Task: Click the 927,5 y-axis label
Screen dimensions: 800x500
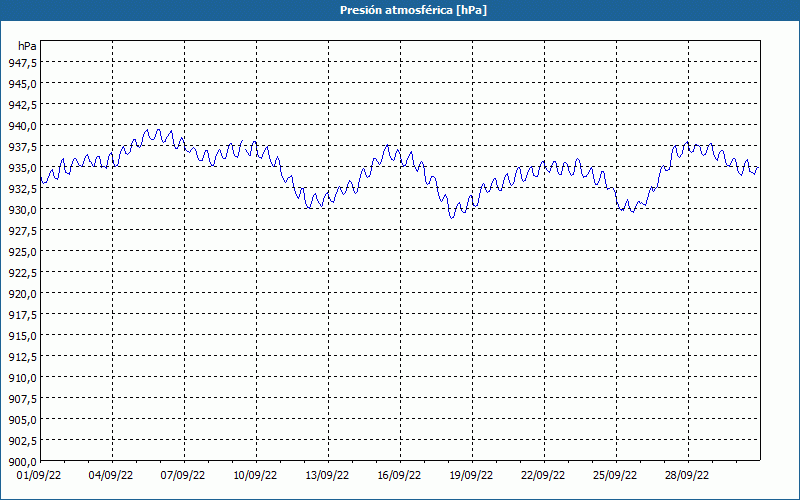Action: (x=22, y=231)
